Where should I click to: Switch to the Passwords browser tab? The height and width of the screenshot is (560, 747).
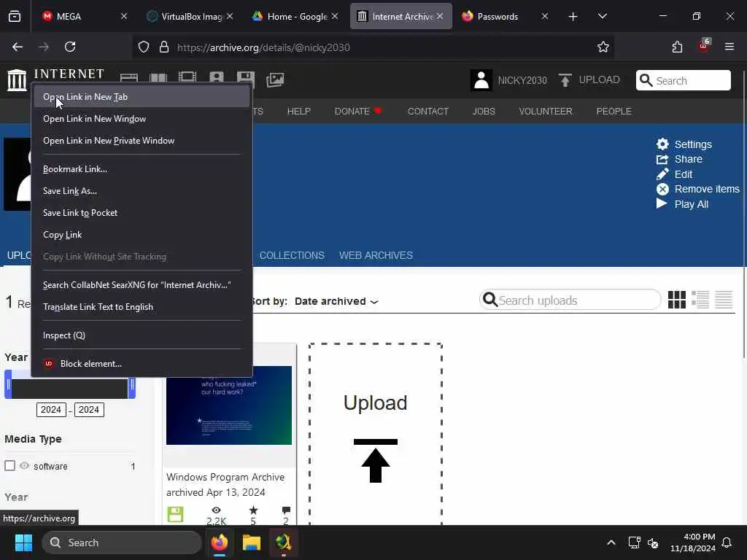pos(505,16)
